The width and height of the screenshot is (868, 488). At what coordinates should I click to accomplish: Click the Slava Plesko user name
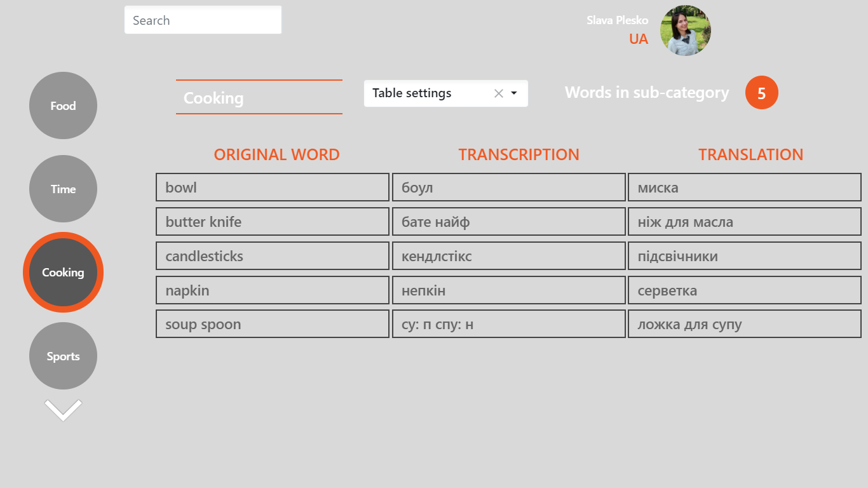coord(617,20)
